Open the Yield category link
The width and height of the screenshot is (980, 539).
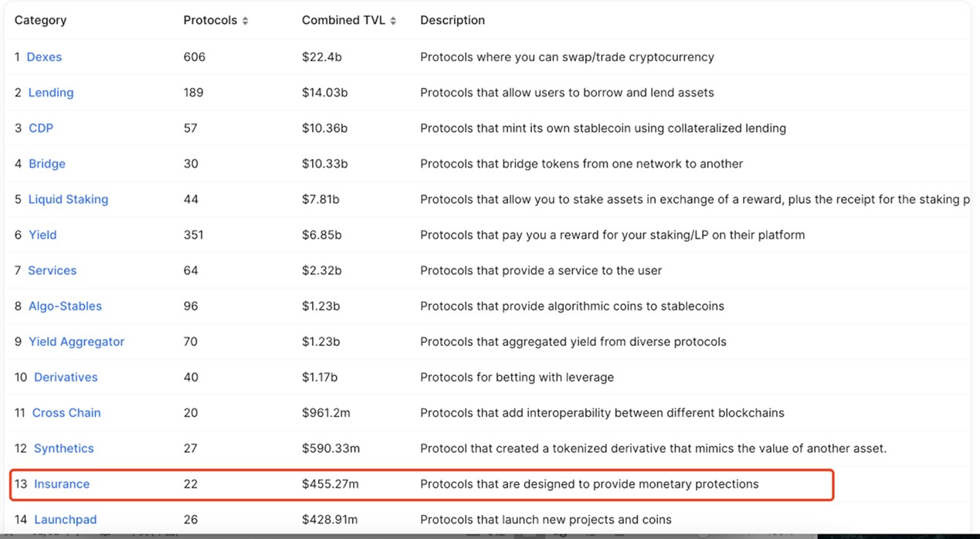coord(42,235)
